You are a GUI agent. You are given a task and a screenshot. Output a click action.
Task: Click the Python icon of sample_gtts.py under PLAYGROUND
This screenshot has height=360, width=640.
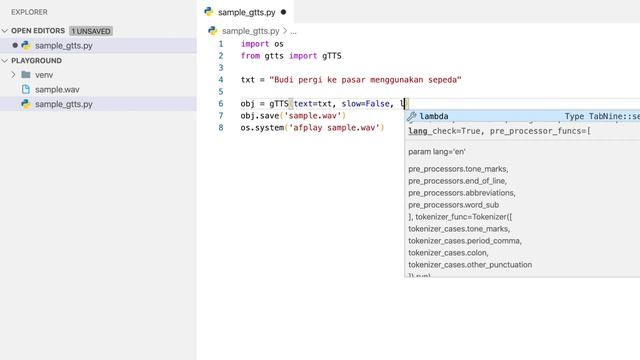pyautogui.click(x=26, y=104)
